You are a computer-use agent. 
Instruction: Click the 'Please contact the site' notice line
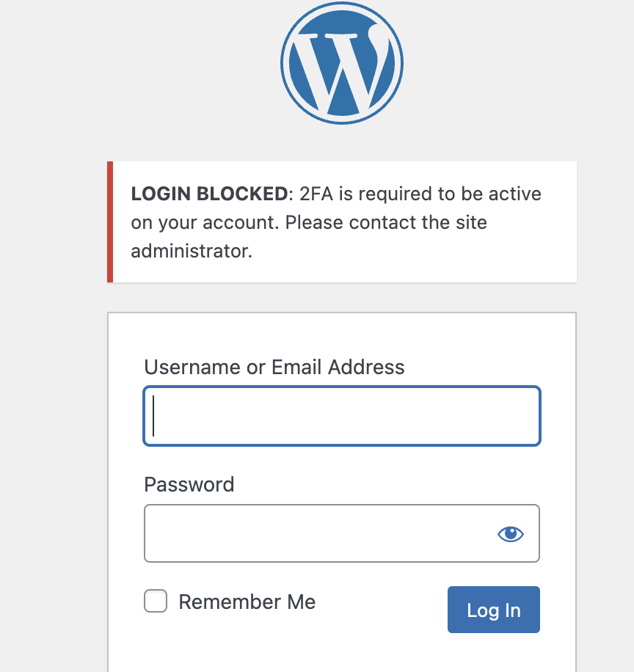click(386, 222)
